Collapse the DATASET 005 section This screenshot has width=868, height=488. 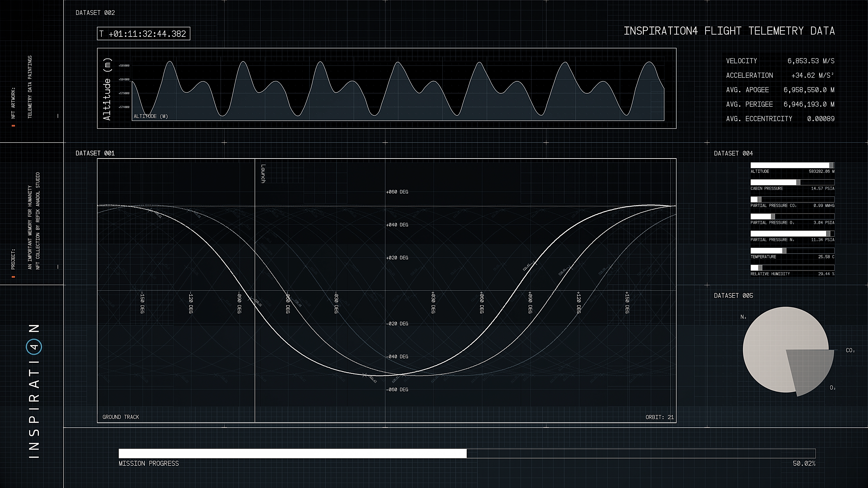tap(733, 295)
